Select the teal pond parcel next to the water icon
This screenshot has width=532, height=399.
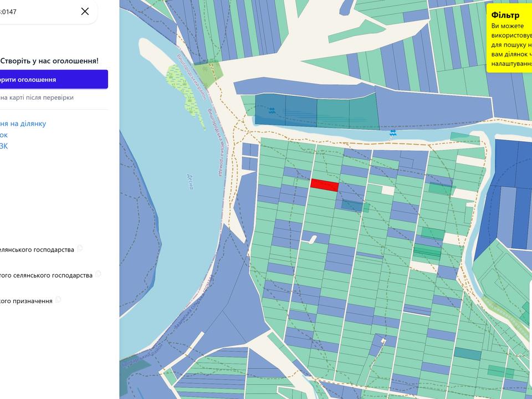coord(270,110)
